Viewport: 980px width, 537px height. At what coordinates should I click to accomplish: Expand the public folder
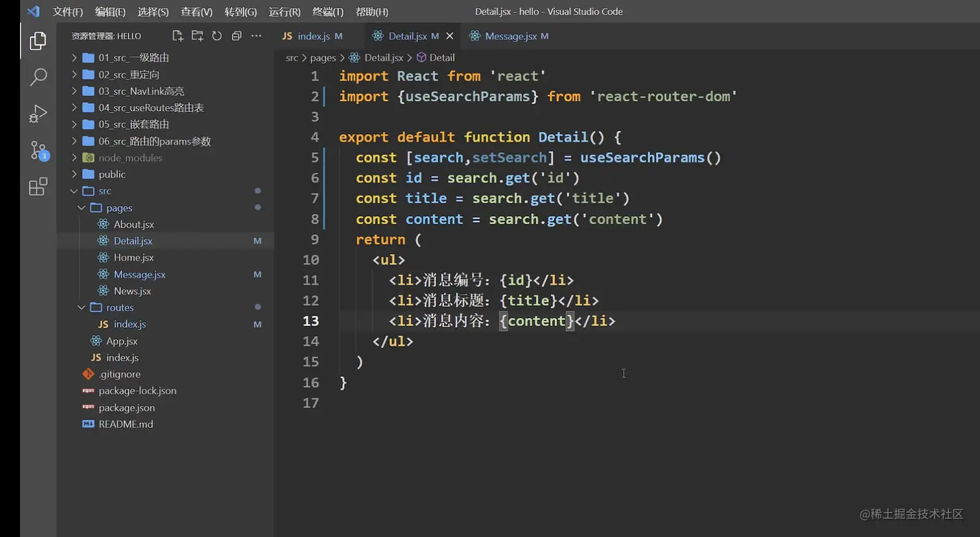coord(165,174)
